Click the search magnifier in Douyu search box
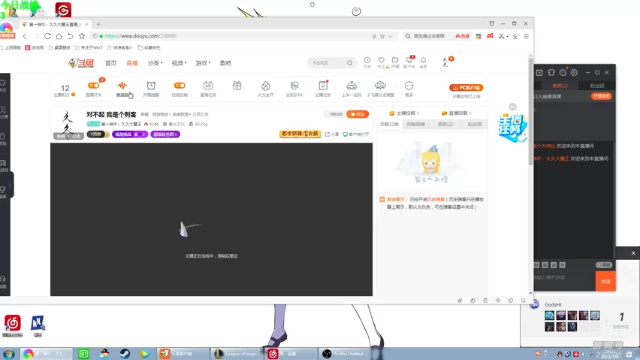Screen dimensions: 640x360 350,63
